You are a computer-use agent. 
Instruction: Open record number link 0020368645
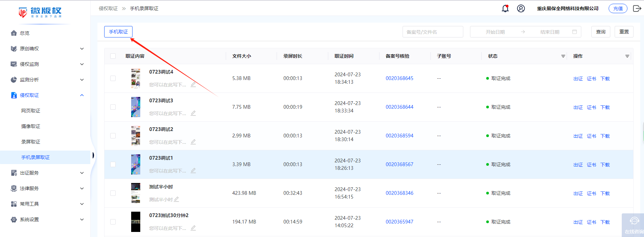point(399,78)
